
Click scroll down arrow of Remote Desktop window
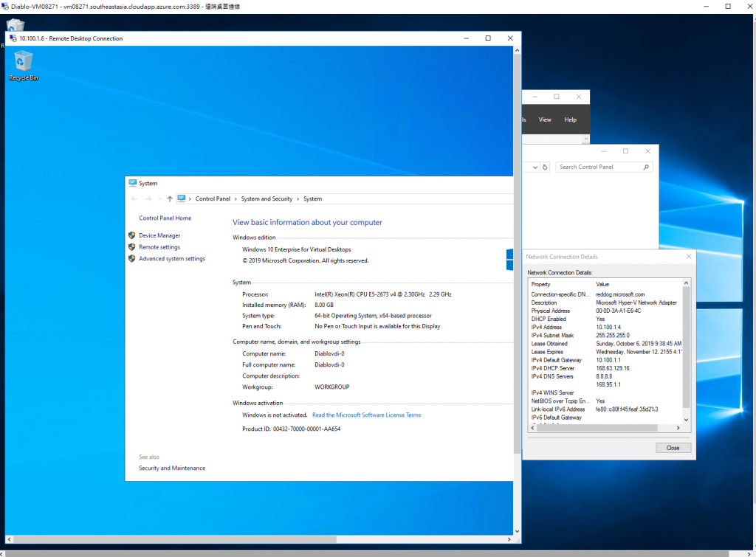click(x=517, y=531)
